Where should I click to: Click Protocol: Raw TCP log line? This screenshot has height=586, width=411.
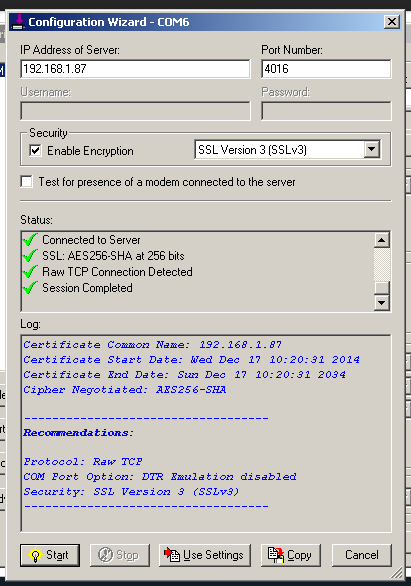tap(83, 462)
